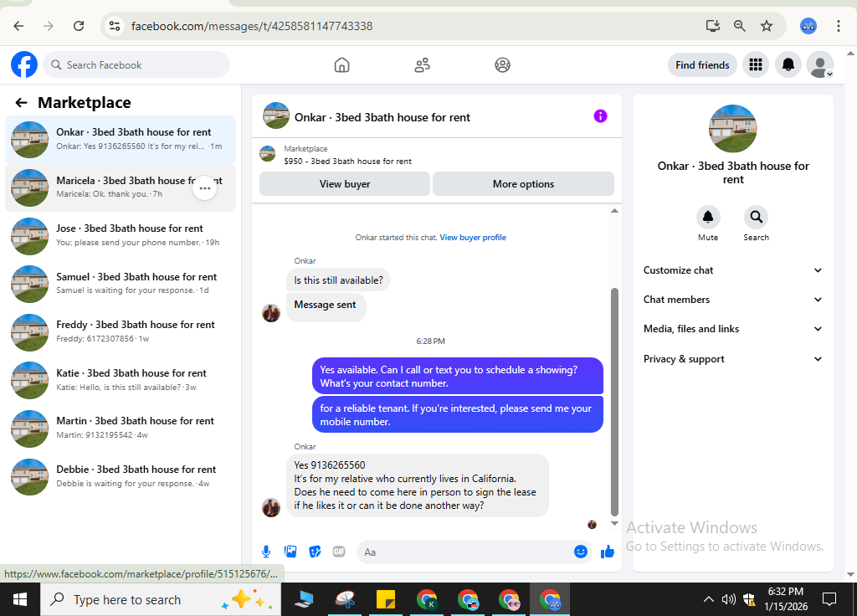Open Onkar conversation in chat list
Viewport: 857px width, 616px height.
point(121,140)
